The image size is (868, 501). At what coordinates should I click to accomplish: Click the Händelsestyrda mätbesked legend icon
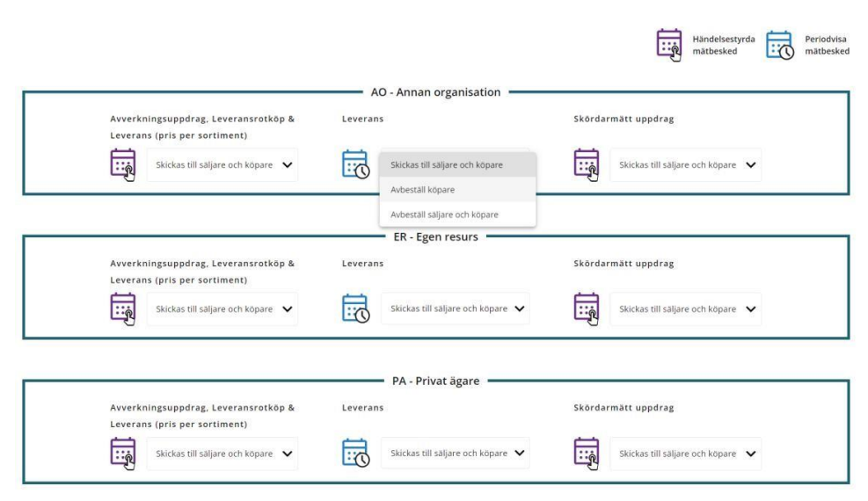[670, 46]
